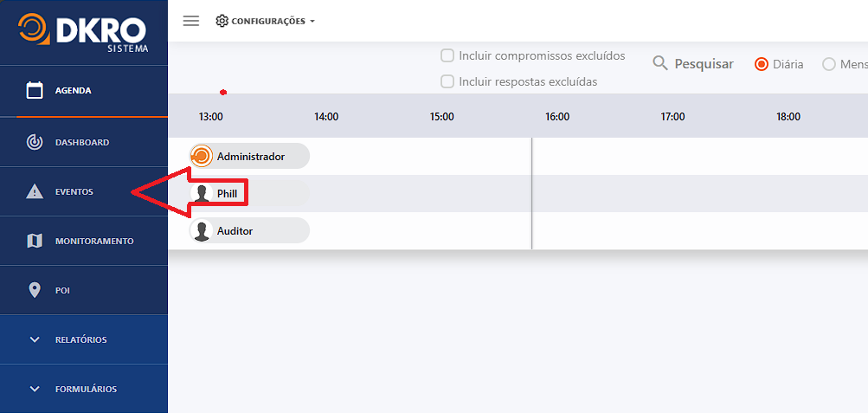868x413 pixels.
Task: Open the Configurações dropdown arrow
Action: pyautogui.click(x=312, y=22)
